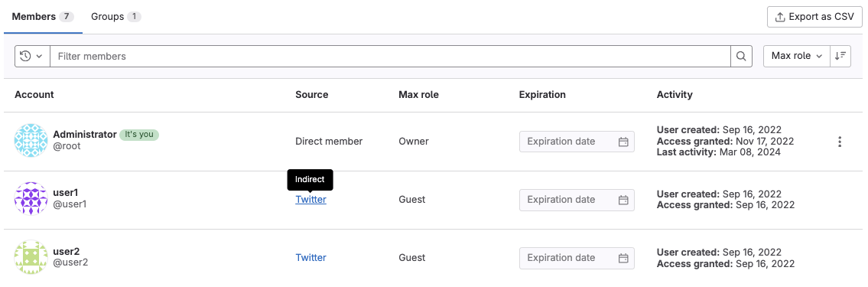Click Export as CSV button
Image resolution: width=868 pixels, height=287 pixels.
pyautogui.click(x=815, y=17)
